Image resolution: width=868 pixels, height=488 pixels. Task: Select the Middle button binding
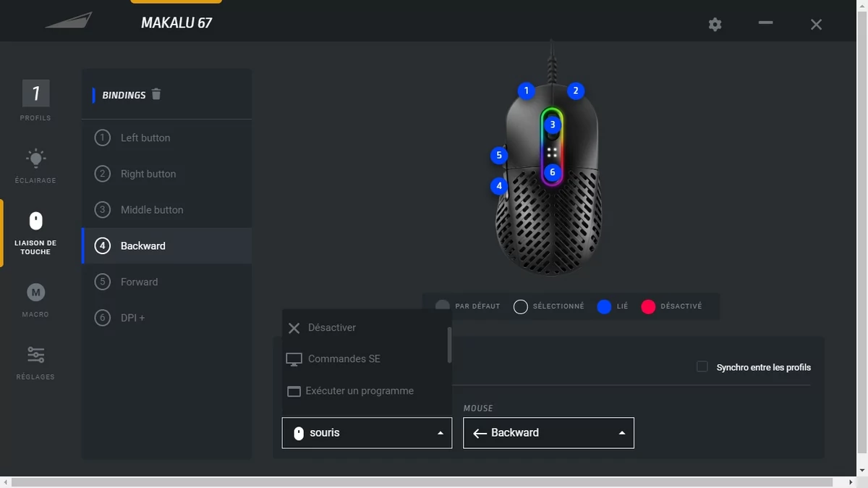pos(167,210)
